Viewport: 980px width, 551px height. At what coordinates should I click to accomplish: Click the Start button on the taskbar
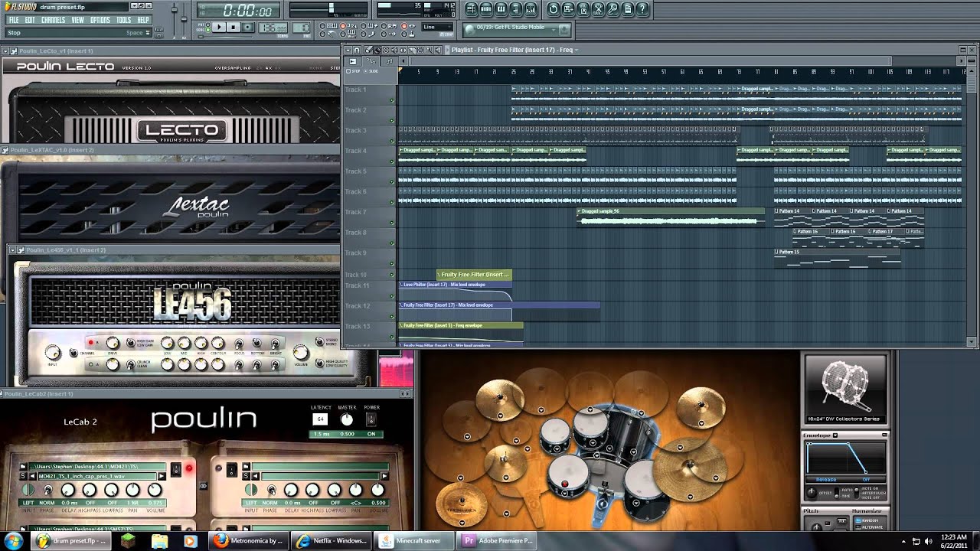[x=13, y=541]
